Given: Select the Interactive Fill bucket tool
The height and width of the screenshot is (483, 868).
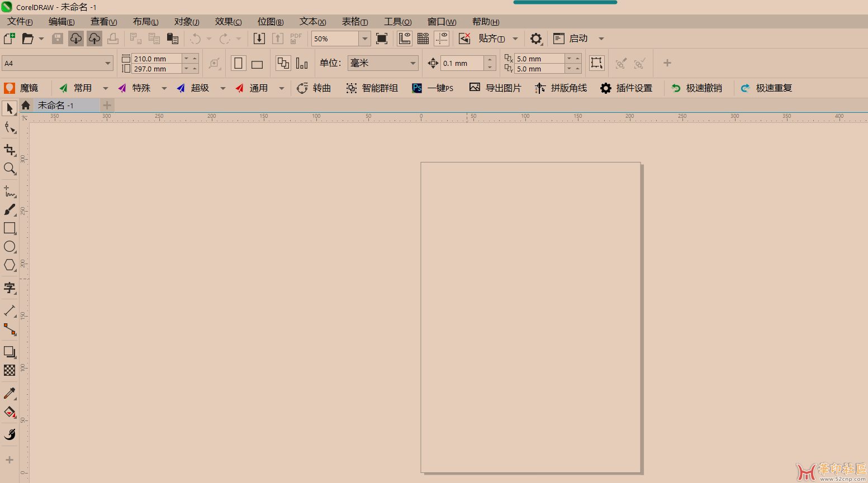Looking at the screenshot, I should [10, 412].
